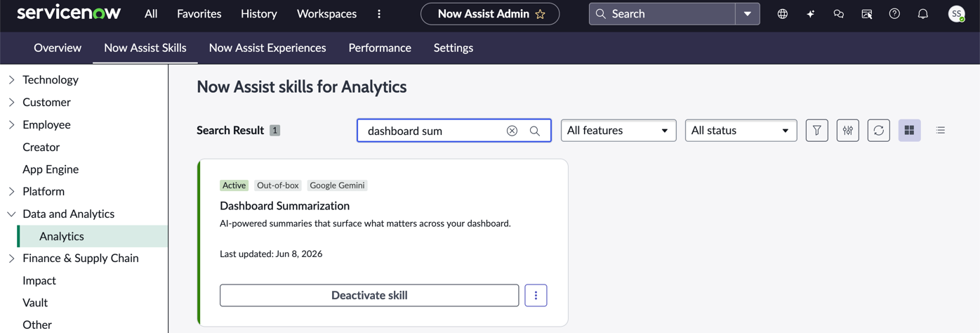Expand the Technology category chevron
The width and height of the screenshot is (980, 333).
(x=11, y=80)
